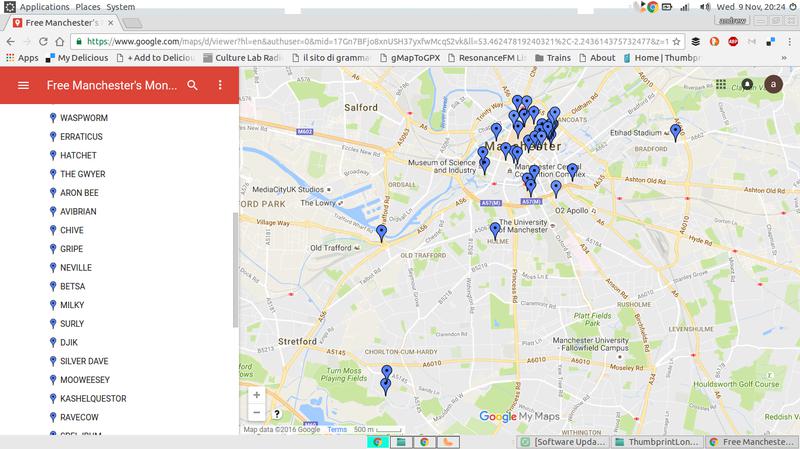The height and width of the screenshot is (449, 800).
Task: Open the Home | Thumbprint bookmark
Action: (662, 58)
